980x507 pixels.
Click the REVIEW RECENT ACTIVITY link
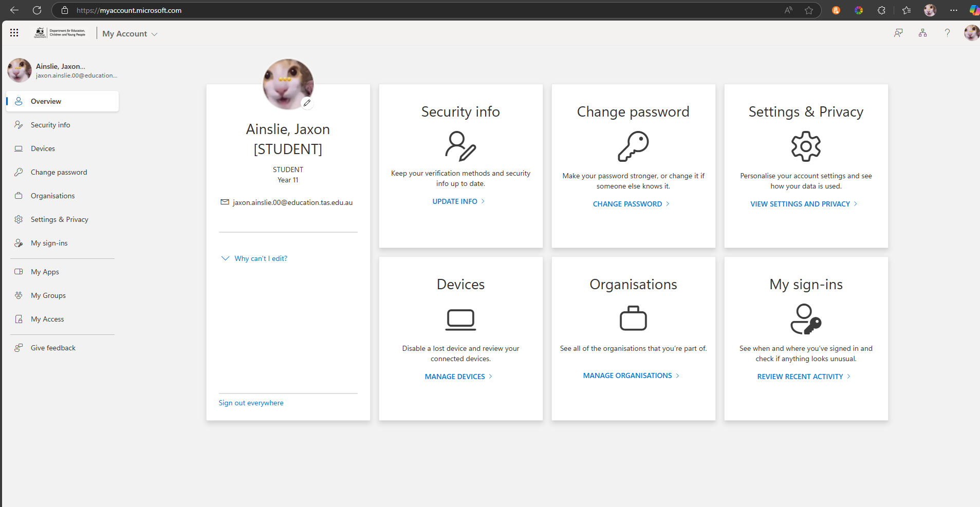(804, 377)
